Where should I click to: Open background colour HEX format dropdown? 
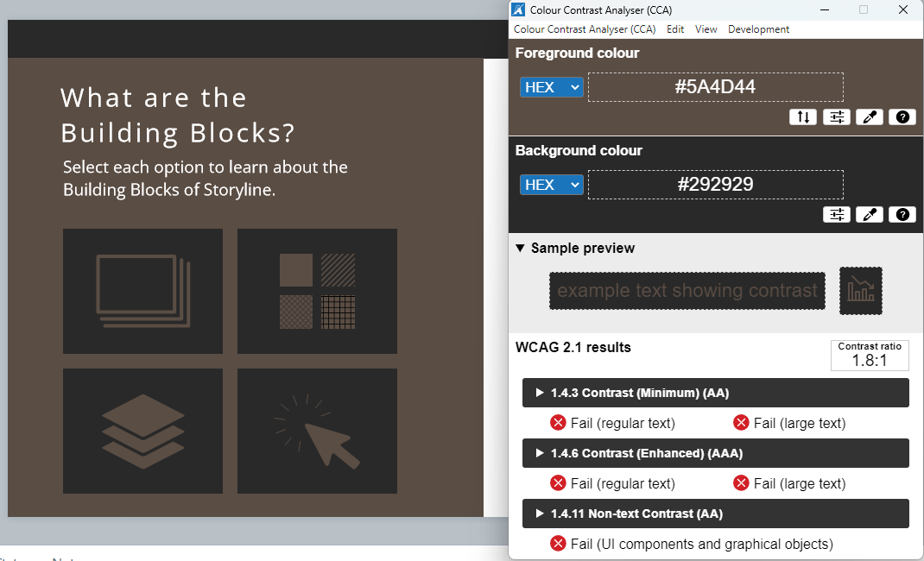click(552, 185)
